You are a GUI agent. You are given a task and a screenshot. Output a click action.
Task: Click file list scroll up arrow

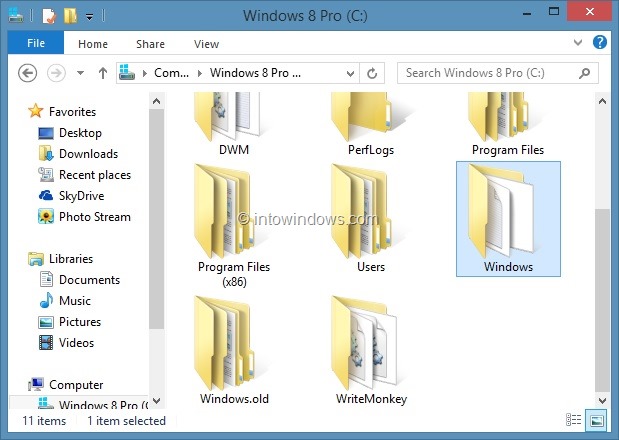click(602, 101)
